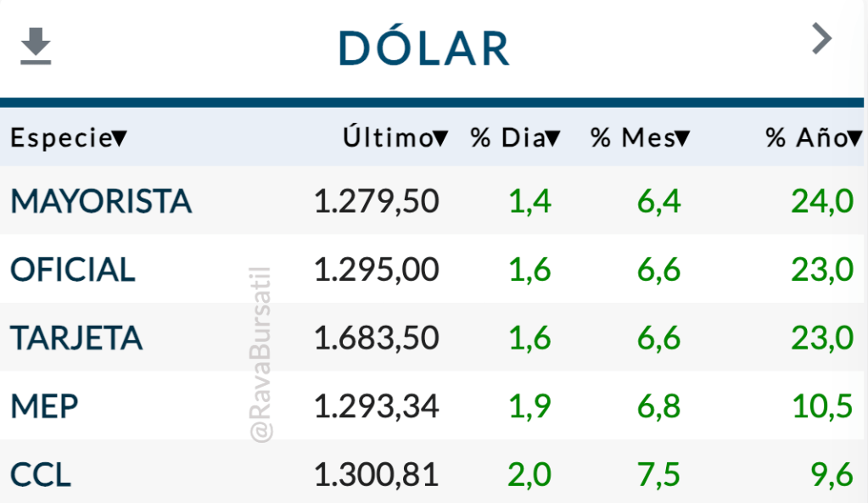Click CCL daily change 2,0
The height and width of the screenshot is (503, 868).
pyautogui.click(x=529, y=475)
